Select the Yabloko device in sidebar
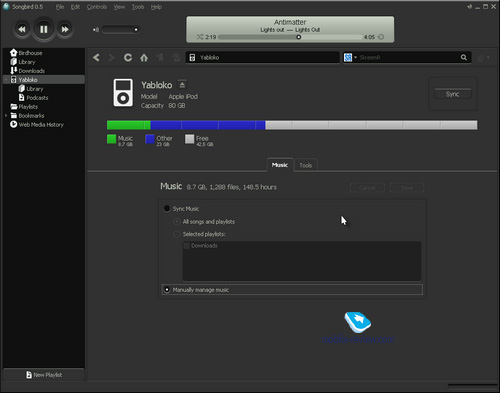The width and height of the screenshot is (500, 393). coord(44,80)
